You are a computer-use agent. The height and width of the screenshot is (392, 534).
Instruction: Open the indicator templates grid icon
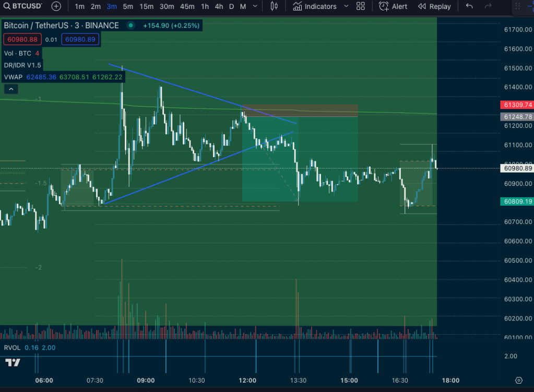pyautogui.click(x=360, y=6)
